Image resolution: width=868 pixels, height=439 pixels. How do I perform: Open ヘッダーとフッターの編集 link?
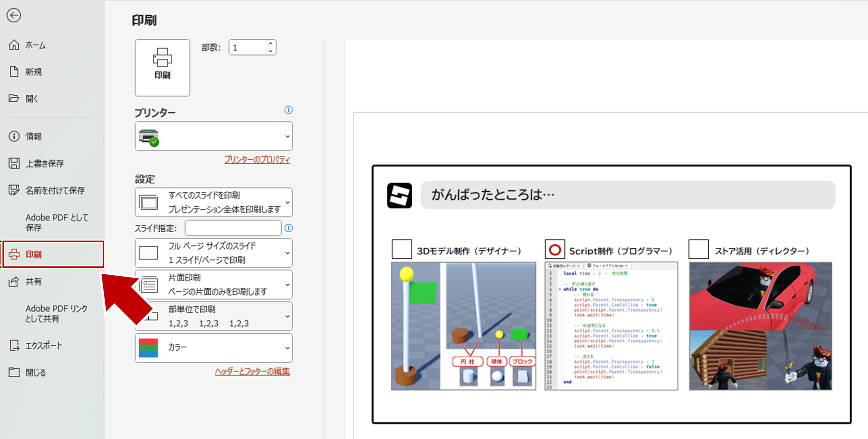(252, 371)
